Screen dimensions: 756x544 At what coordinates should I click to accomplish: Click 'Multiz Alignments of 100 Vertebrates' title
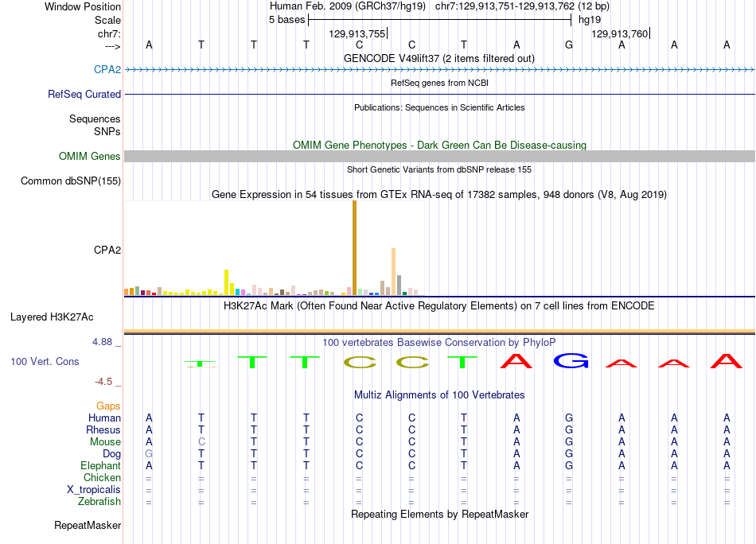(439, 394)
